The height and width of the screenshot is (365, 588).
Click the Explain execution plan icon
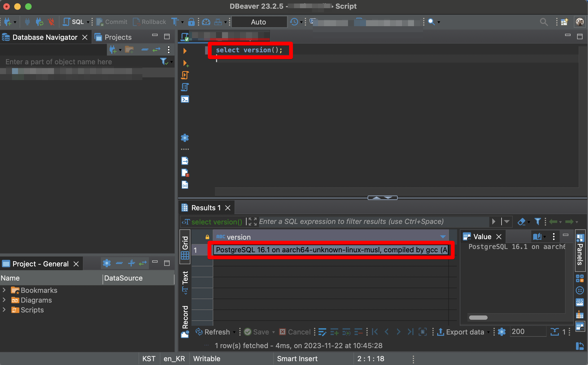coord(185,87)
